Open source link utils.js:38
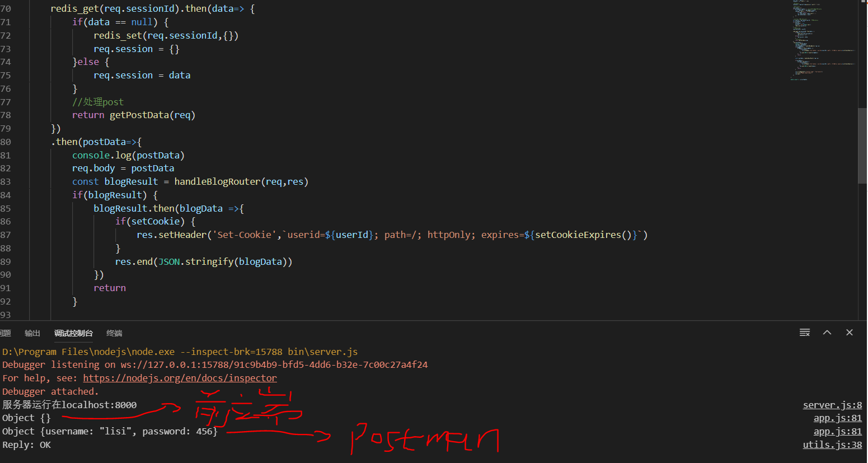 click(x=832, y=445)
